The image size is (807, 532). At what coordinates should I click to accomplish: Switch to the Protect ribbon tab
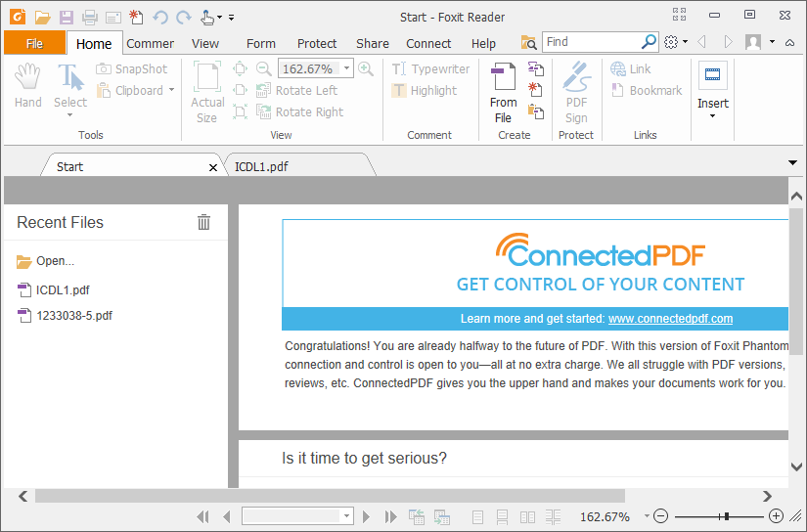(317, 44)
